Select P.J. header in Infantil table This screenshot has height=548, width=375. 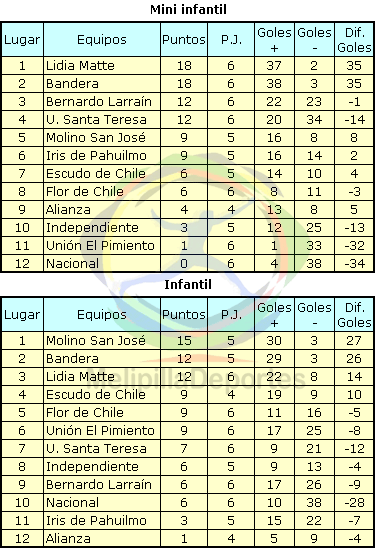231,315
